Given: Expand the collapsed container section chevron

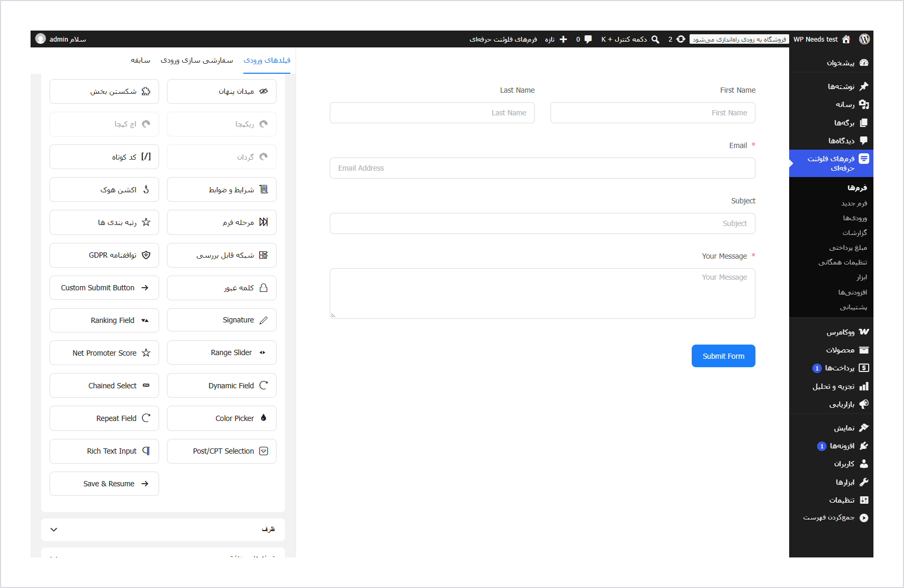Looking at the screenshot, I should pyautogui.click(x=54, y=529).
